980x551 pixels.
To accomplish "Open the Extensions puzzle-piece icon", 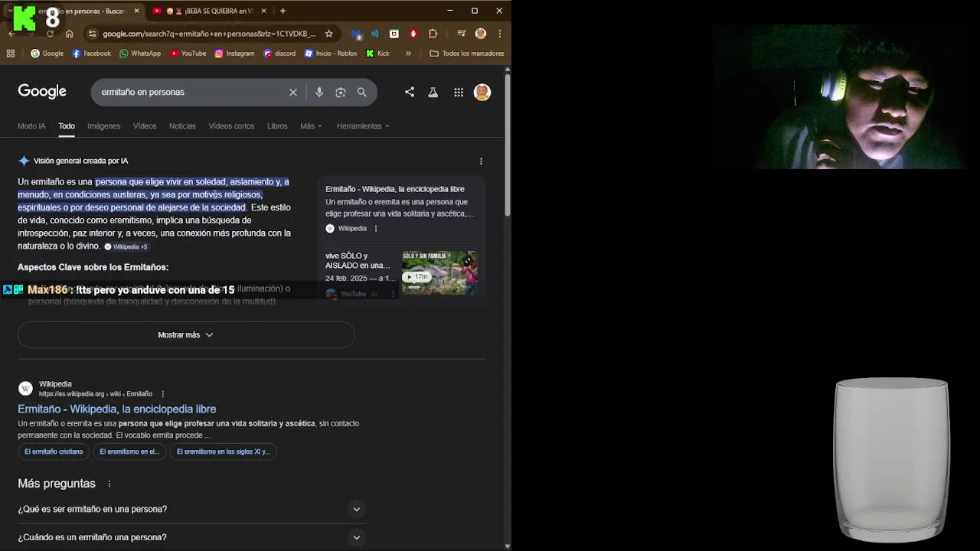I will tap(433, 34).
